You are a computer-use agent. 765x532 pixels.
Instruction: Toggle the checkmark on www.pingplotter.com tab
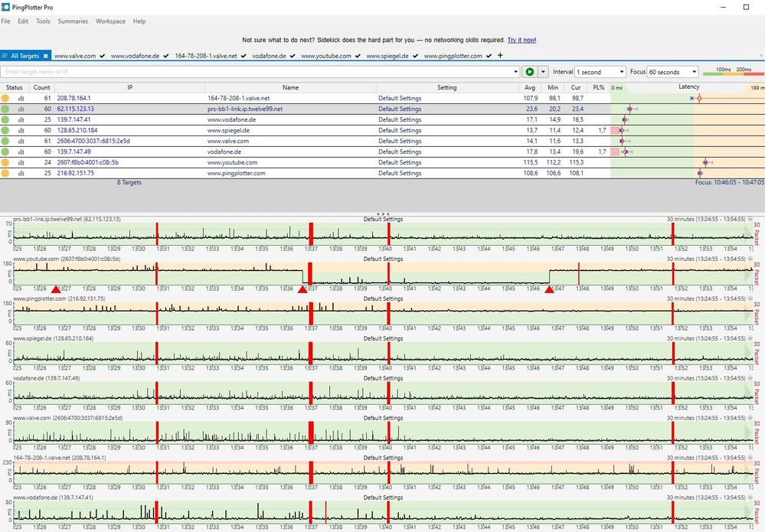point(489,56)
